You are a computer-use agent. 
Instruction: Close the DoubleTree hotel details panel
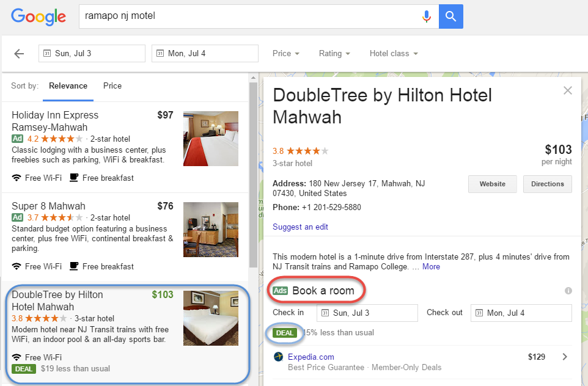(568, 90)
